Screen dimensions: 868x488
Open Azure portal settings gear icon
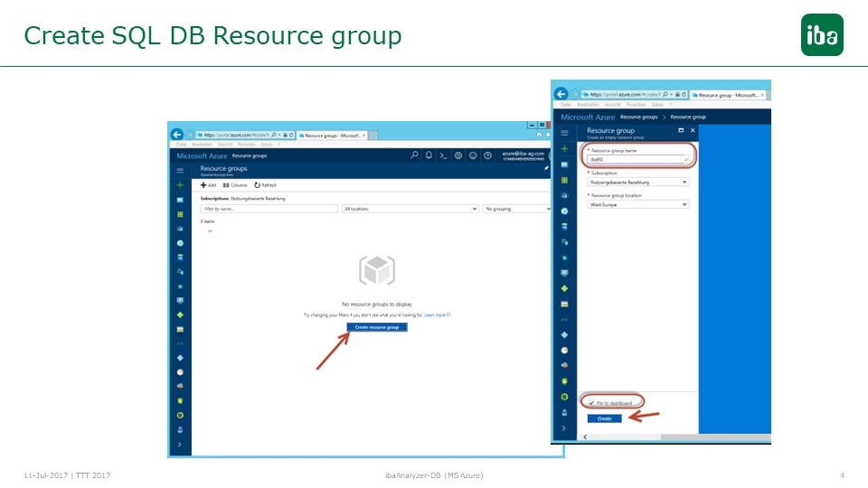[458, 155]
